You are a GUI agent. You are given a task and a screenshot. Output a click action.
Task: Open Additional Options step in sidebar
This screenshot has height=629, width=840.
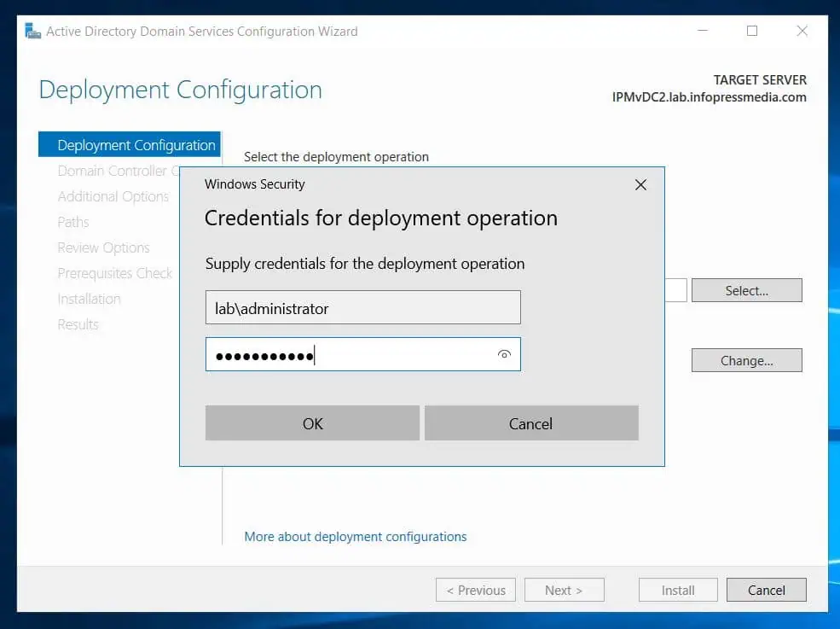tap(113, 196)
